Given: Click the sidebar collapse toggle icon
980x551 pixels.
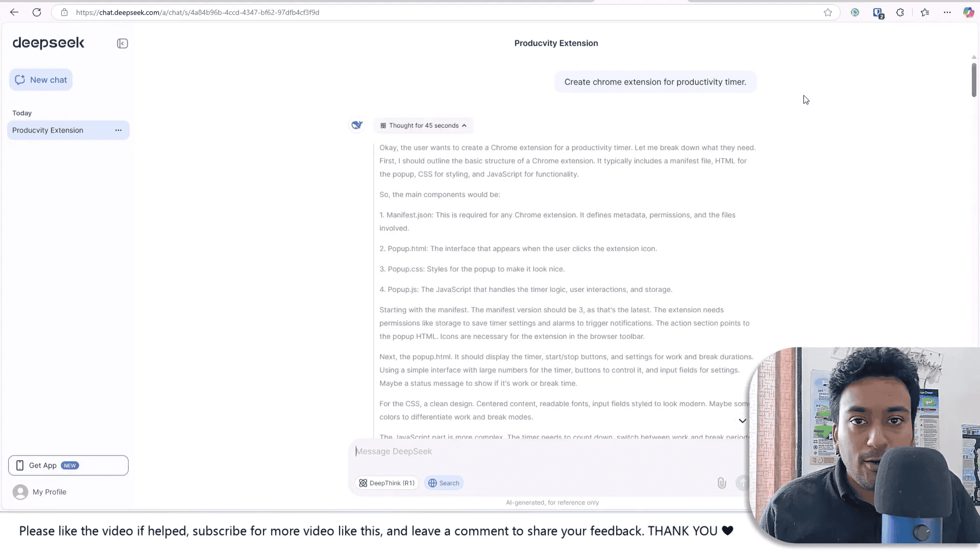Looking at the screenshot, I should coord(122,43).
